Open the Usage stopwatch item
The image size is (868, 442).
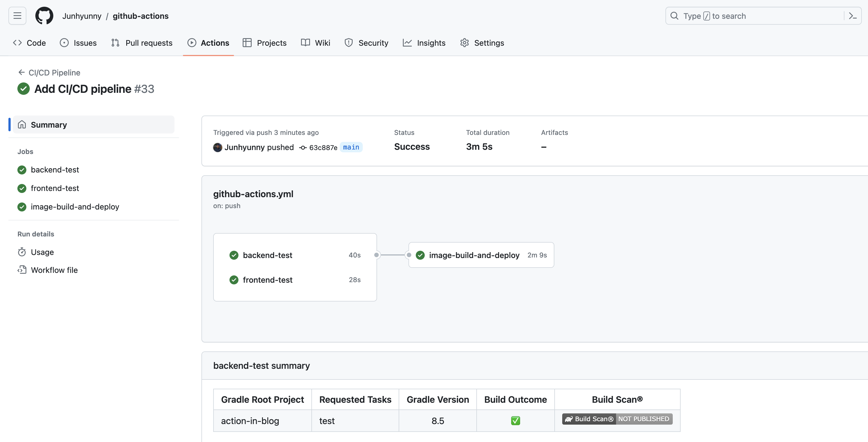point(42,252)
